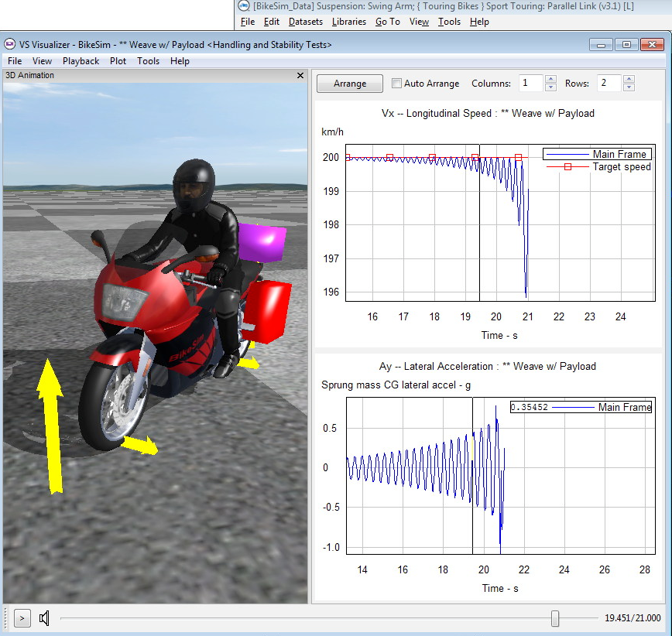
Task: Increase the Columns value with up arrow
Action: pyautogui.click(x=550, y=79)
